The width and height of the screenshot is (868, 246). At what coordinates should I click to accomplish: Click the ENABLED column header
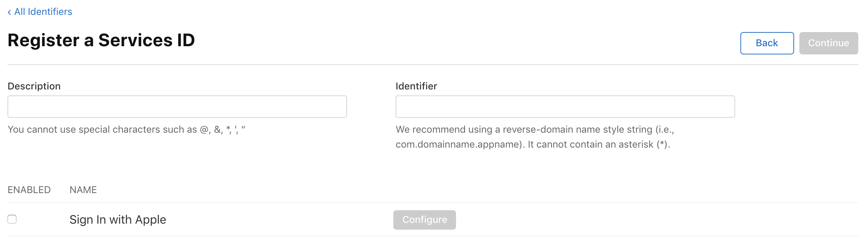(x=29, y=190)
